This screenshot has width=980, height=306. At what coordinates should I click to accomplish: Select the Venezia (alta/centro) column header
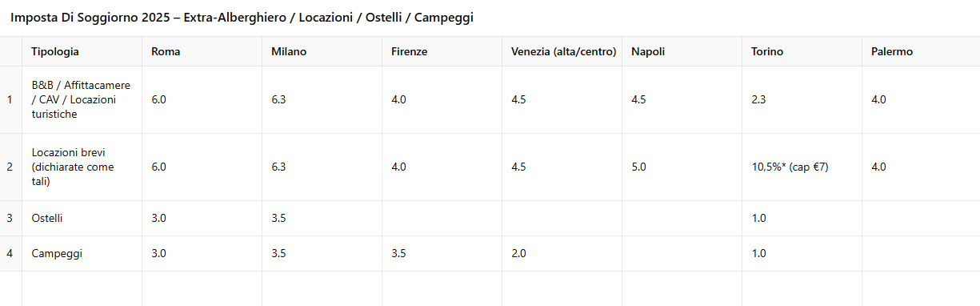pos(562,51)
